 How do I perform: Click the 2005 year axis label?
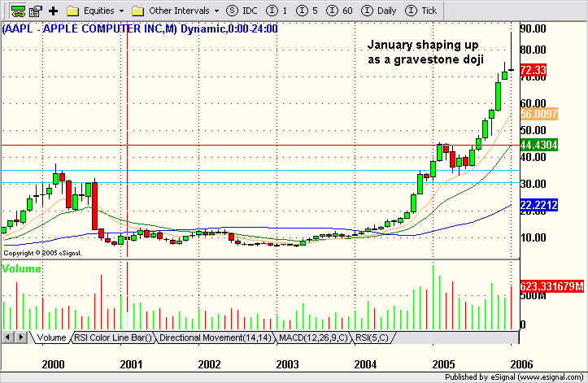[443, 364]
